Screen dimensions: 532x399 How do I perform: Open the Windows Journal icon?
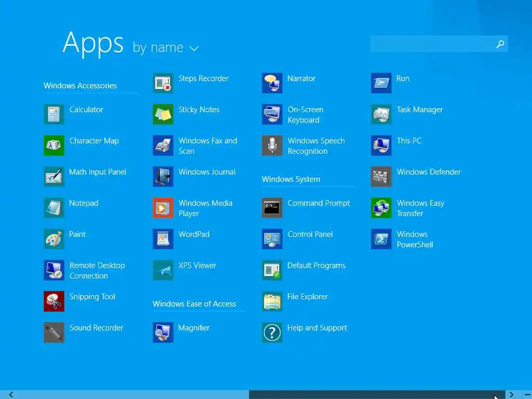pos(163,177)
